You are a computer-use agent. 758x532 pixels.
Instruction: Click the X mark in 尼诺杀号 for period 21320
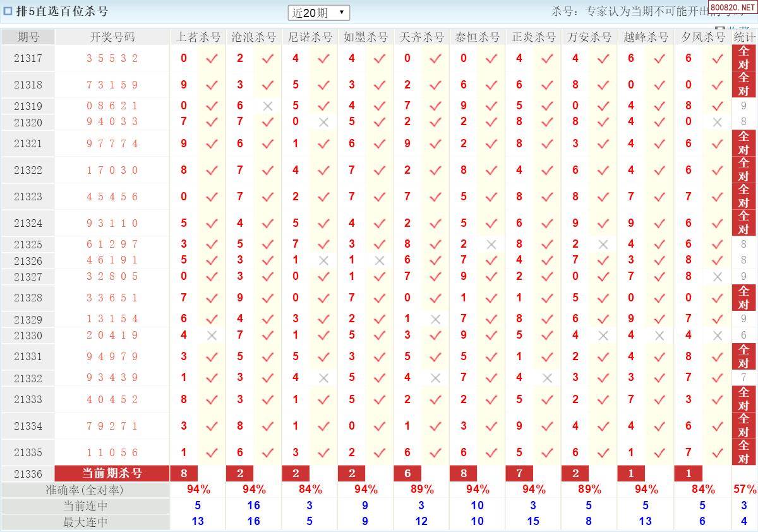pos(324,122)
